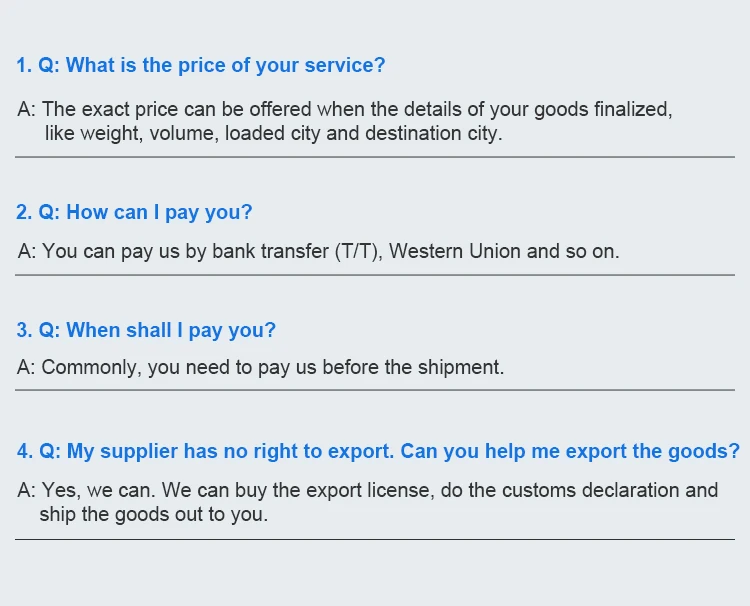
Task: Click the divider line under the price answer
Action: click(x=375, y=157)
